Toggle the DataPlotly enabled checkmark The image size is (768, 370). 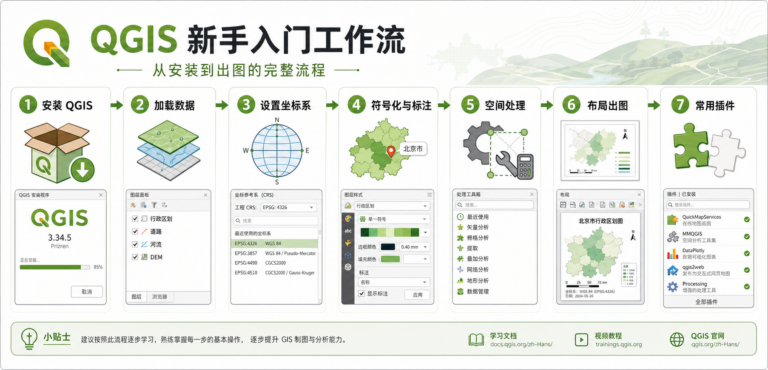746,253
